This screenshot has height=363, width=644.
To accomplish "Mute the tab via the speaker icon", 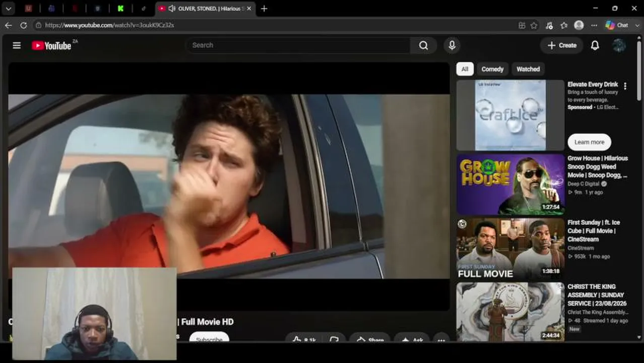I will [172, 9].
